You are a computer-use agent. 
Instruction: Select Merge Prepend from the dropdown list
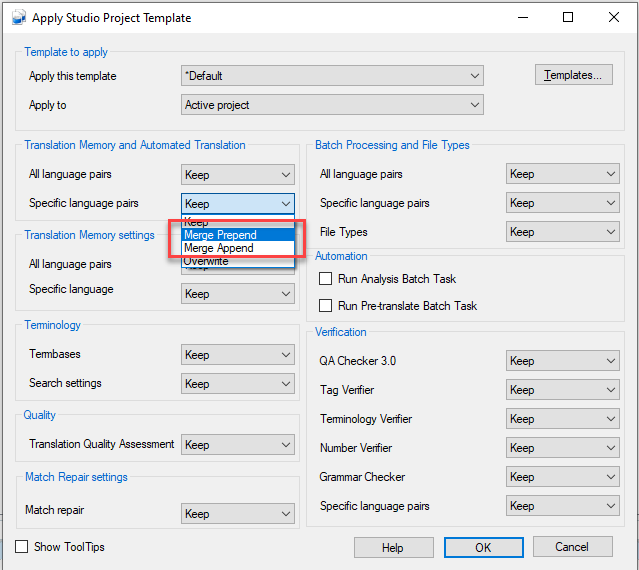tap(238, 235)
